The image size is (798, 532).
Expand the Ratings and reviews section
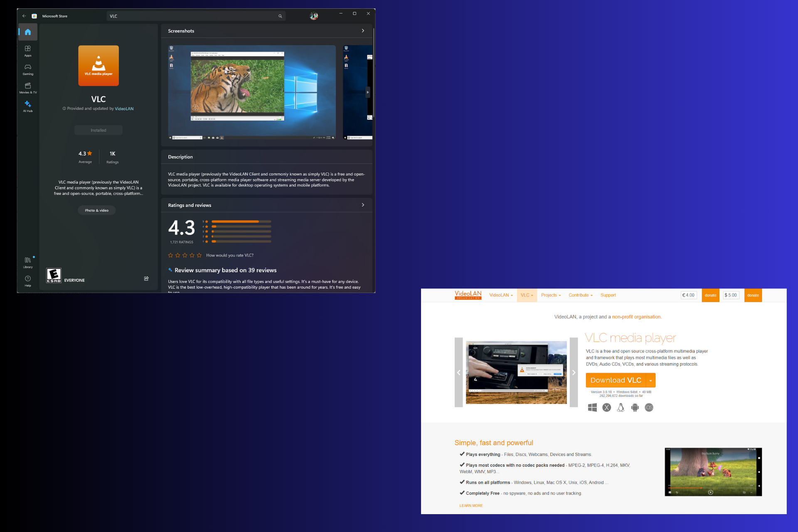point(364,204)
